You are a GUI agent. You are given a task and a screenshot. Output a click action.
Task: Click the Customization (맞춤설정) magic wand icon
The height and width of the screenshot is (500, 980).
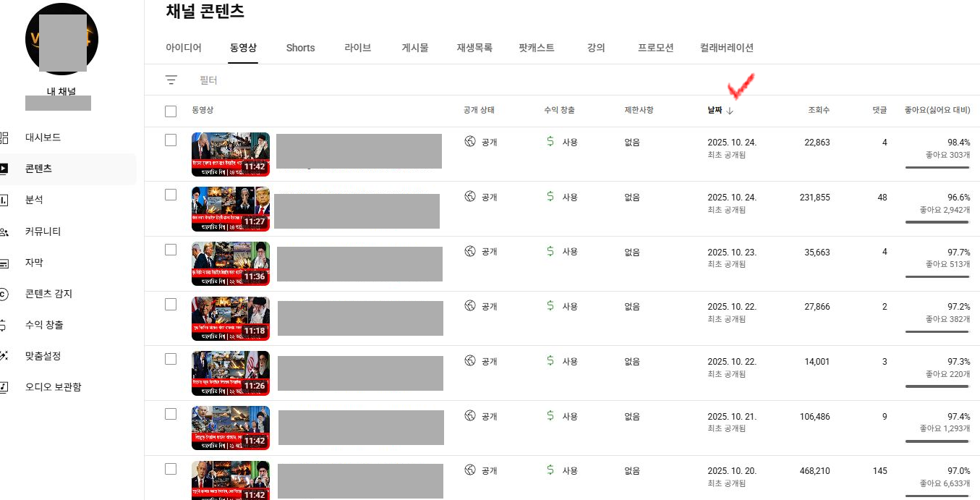pyautogui.click(x=4, y=356)
